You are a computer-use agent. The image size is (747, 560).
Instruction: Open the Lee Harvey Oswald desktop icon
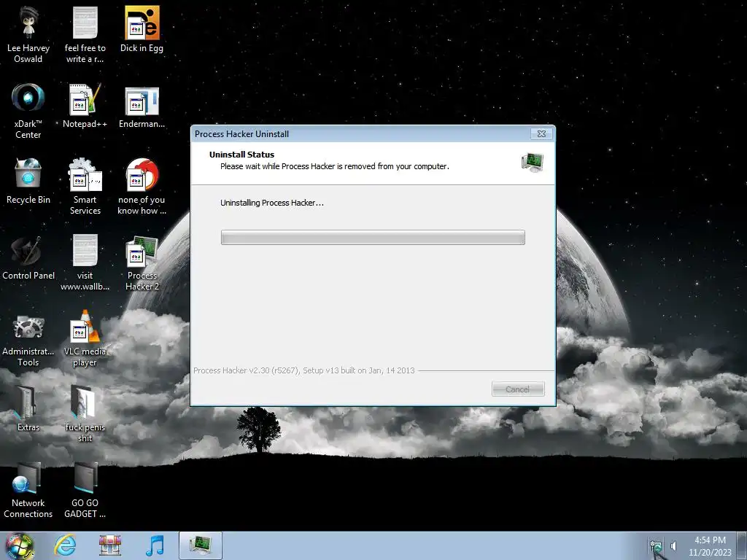pyautogui.click(x=28, y=35)
